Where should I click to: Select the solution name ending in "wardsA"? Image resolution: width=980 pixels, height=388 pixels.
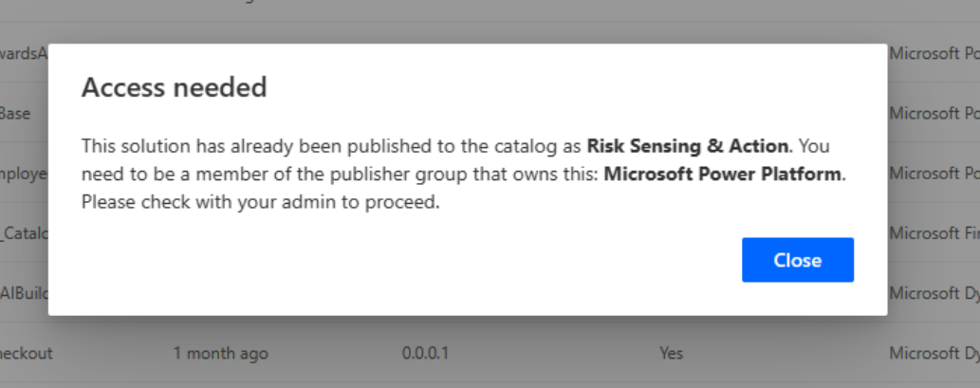[24, 53]
